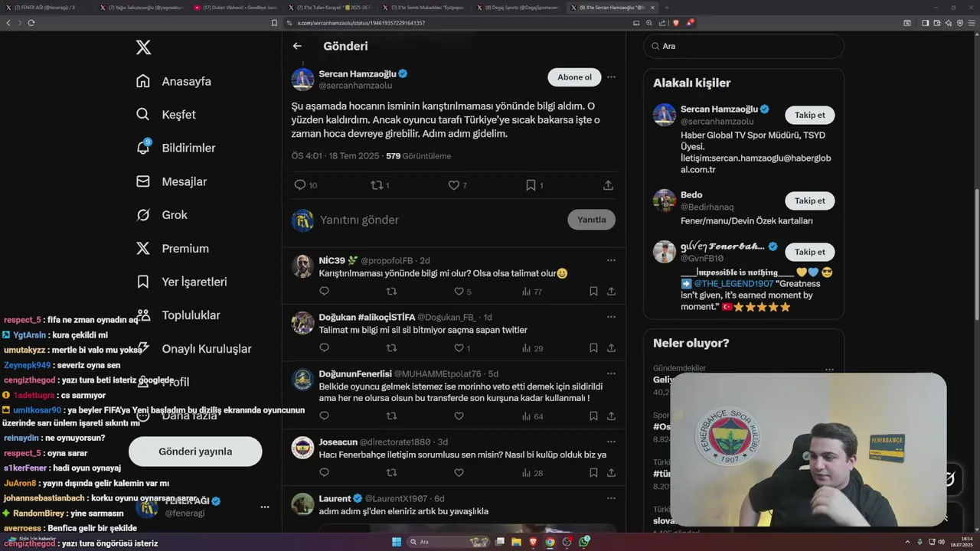
Task: Open more options on Laurent's reply
Action: coord(611,498)
